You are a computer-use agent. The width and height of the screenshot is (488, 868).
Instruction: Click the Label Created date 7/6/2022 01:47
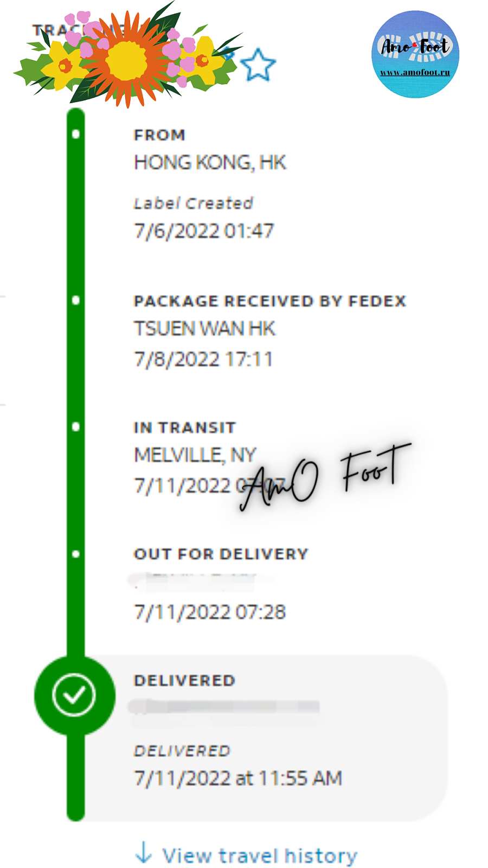point(204,231)
